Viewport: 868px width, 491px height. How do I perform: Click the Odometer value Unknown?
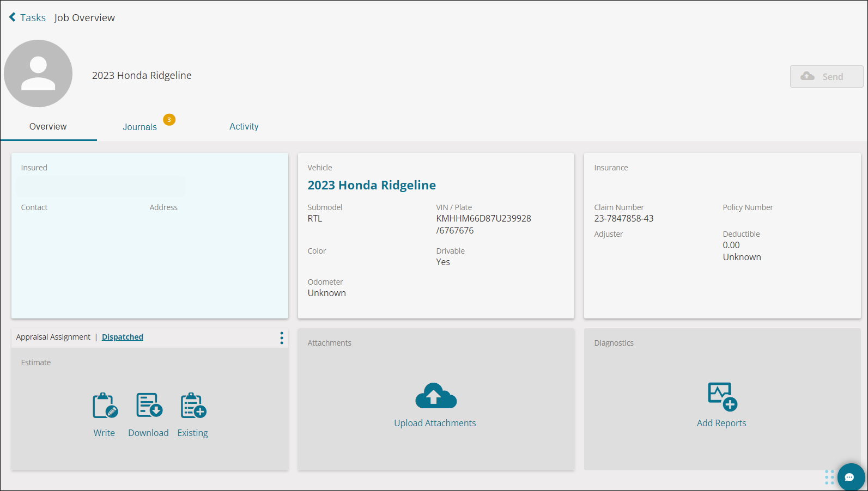coord(327,293)
